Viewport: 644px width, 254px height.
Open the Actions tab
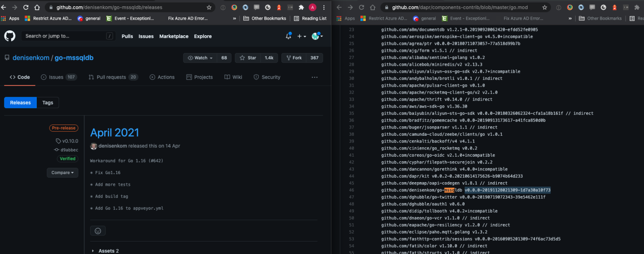(x=162, y=77)
